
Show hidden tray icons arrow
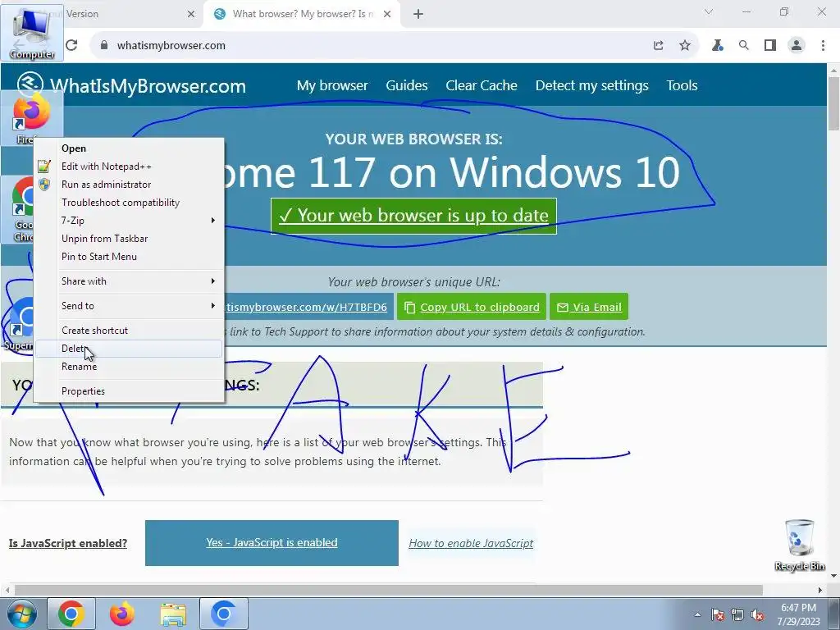tap(697, 615)
